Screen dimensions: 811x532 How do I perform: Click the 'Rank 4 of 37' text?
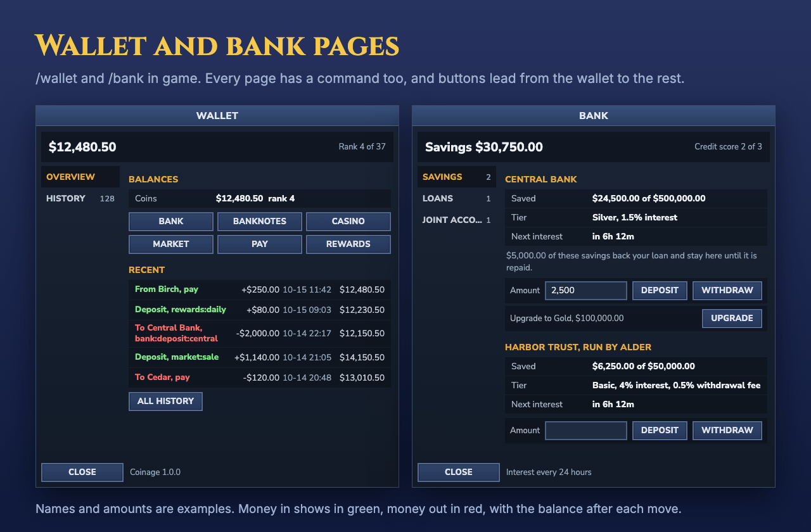coord(362,147)
